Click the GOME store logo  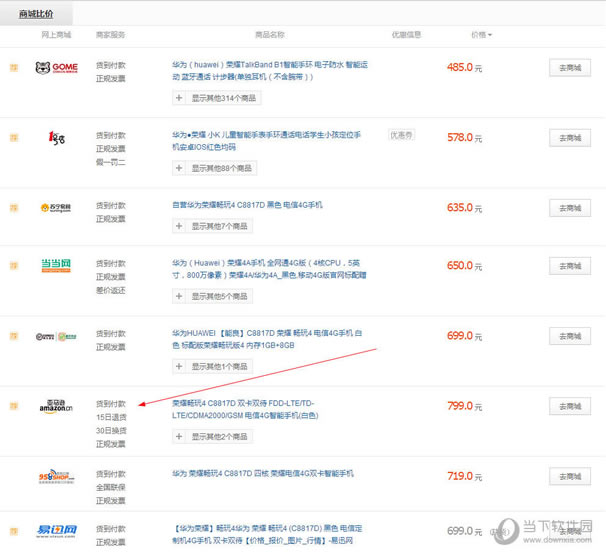[56, 68]
